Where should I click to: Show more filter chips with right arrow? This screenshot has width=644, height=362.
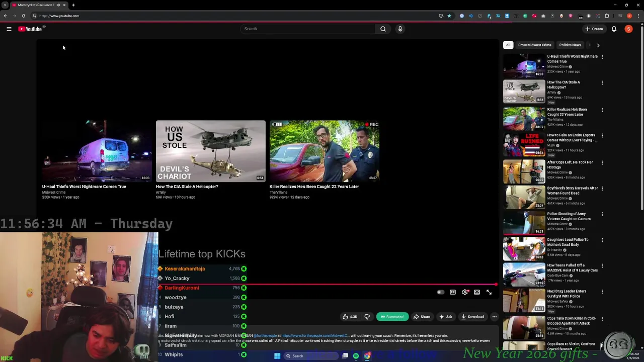click(598, 45)
